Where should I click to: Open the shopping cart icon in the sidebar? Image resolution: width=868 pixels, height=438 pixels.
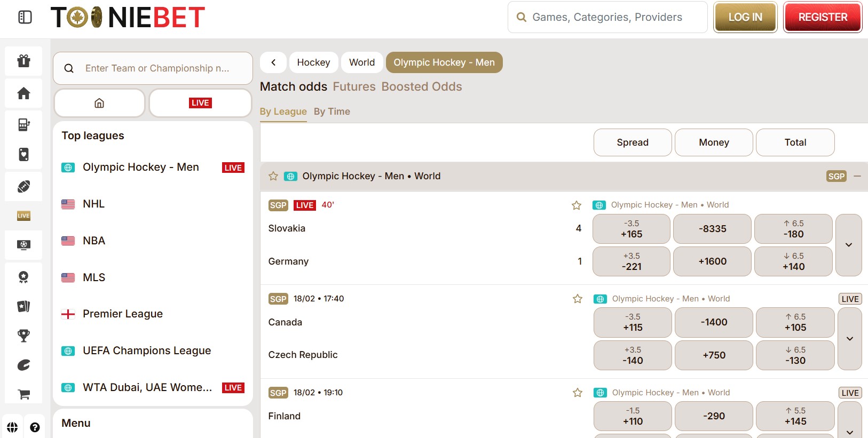tap(23, 394)
